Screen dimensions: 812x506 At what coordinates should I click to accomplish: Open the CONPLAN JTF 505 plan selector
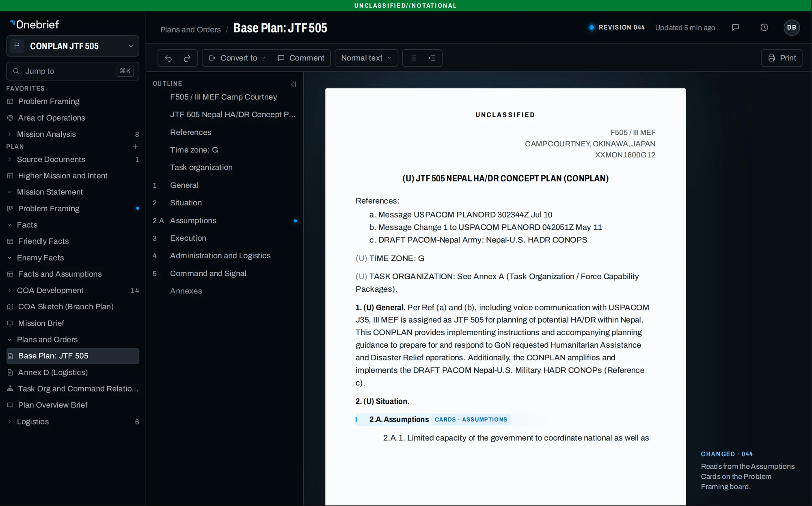click(x=73, y=46)
